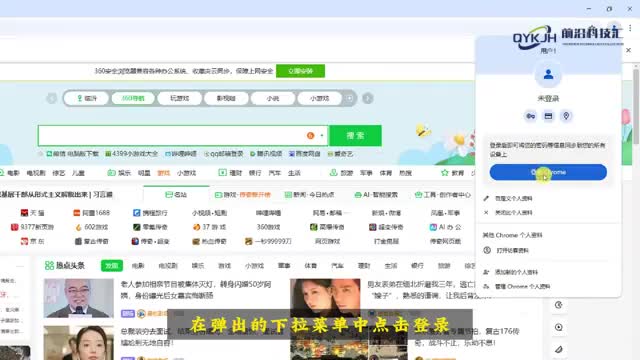Open 携程旅行 site icon
This screenshot has height=360, width=640.
click(x=137, y=213)
